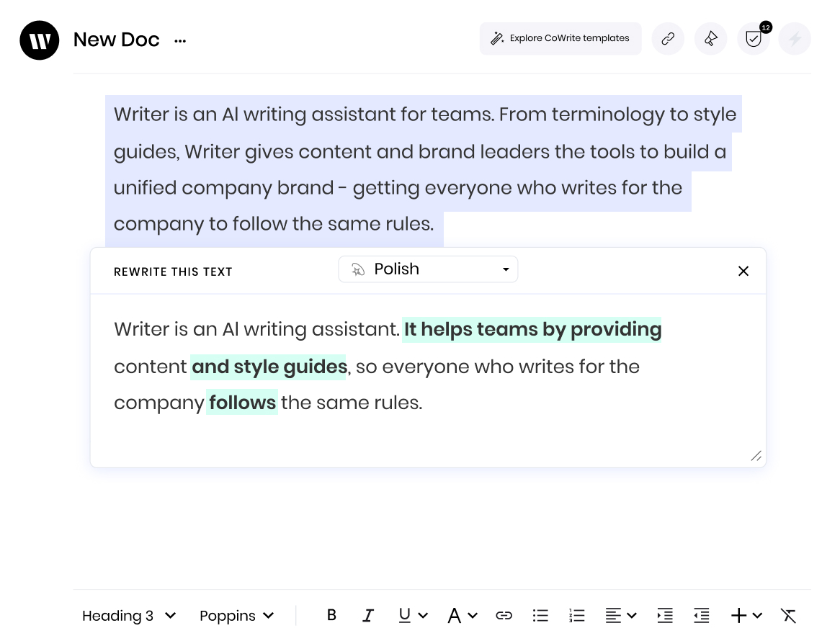Click highlighted phrase 'It helps teams by providing'
This screenshot has width=840, height=641.
coord(532,329)
